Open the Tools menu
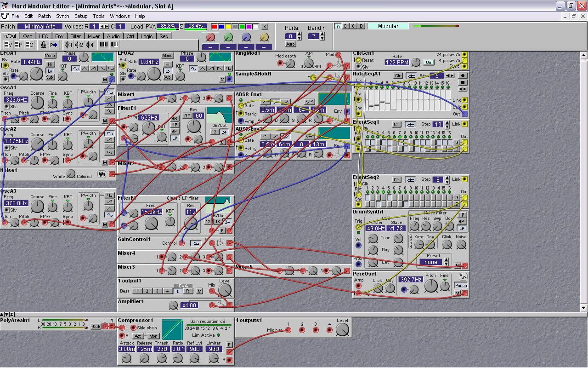The width and height of the screenshot is (588, 368). click(x=99, y=16)
